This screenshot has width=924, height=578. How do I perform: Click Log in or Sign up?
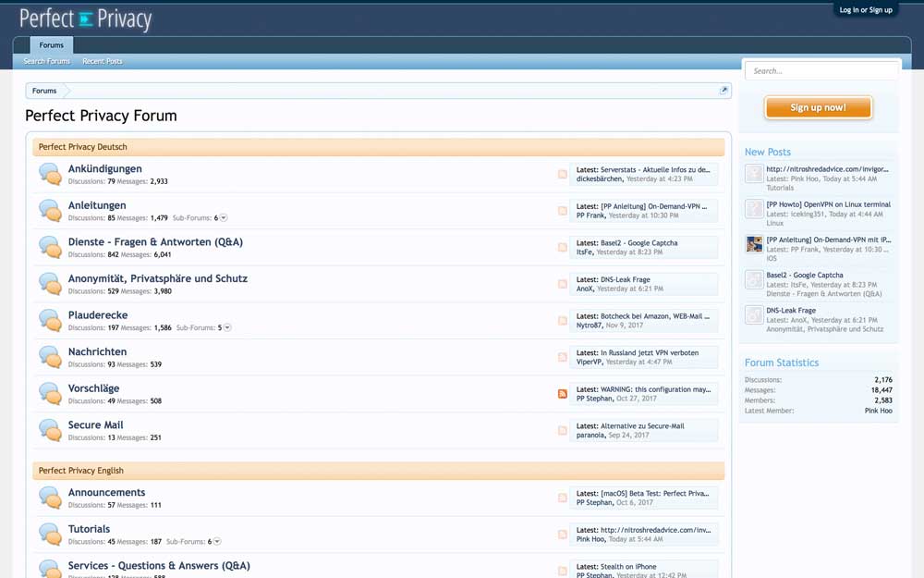866,10
